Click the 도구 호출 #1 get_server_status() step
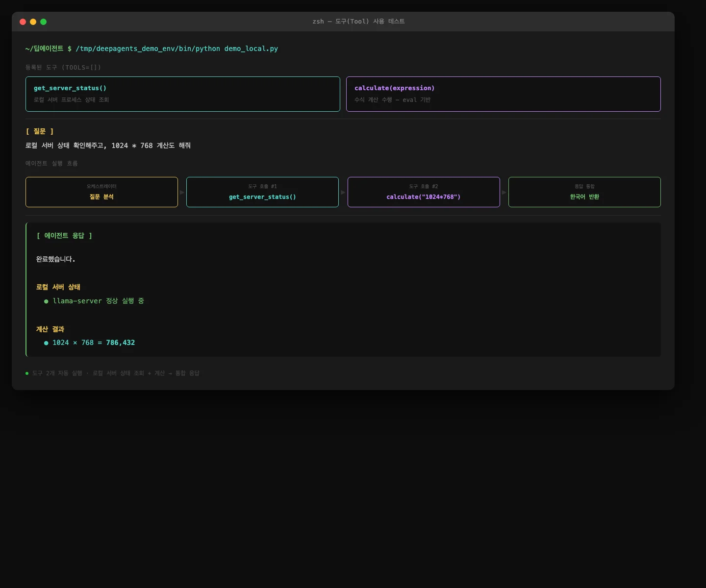 (262, 192)
